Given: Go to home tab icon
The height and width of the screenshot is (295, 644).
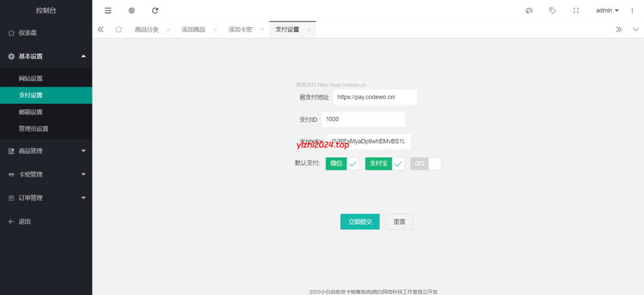Looking at the screenshot, I should tap(119, 30).
